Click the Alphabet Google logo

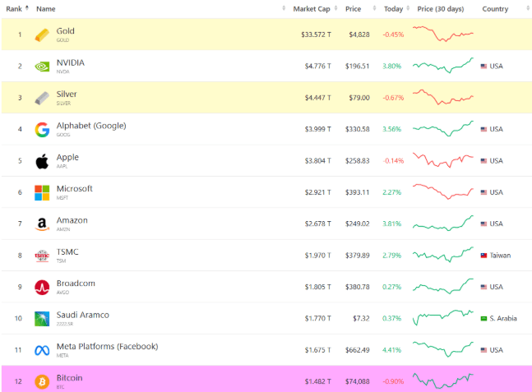tap(42, 130)
